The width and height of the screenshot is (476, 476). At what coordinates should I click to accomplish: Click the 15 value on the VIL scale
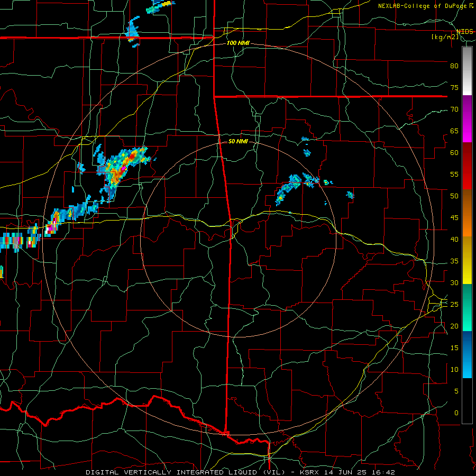[454, 348]
